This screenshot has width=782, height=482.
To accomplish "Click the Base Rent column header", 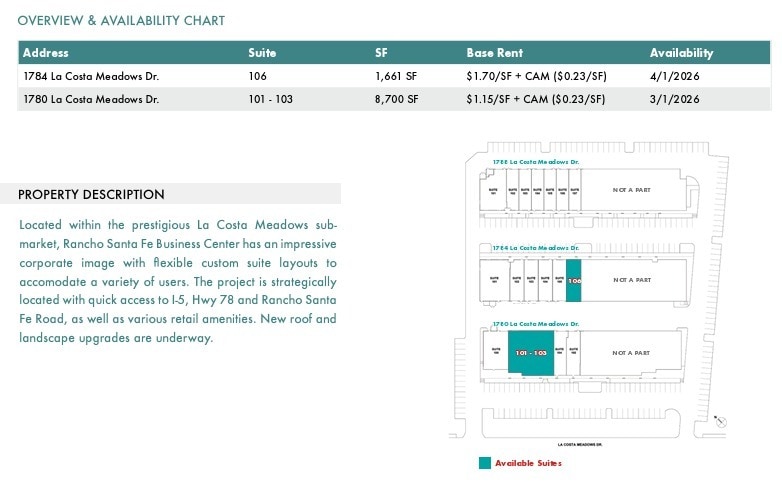I will (x=494, y=53).
